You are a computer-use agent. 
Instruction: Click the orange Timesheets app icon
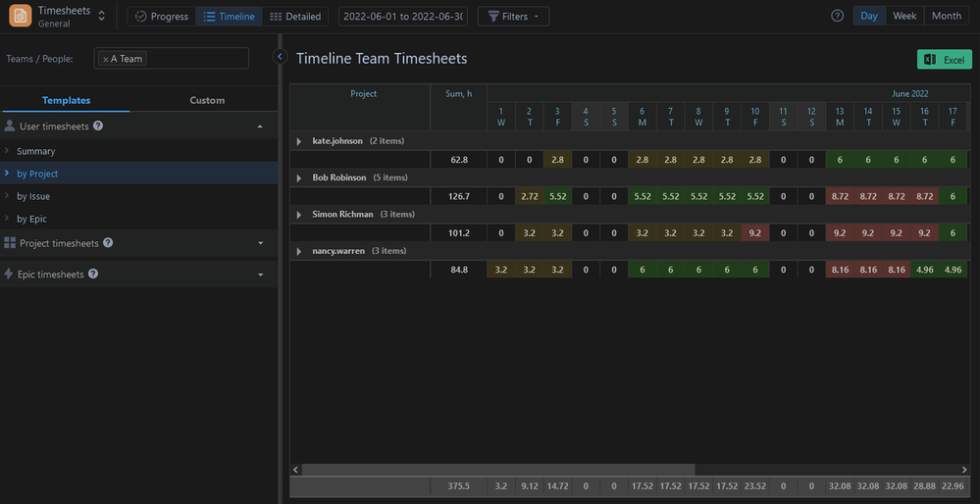tap(20, 16)
